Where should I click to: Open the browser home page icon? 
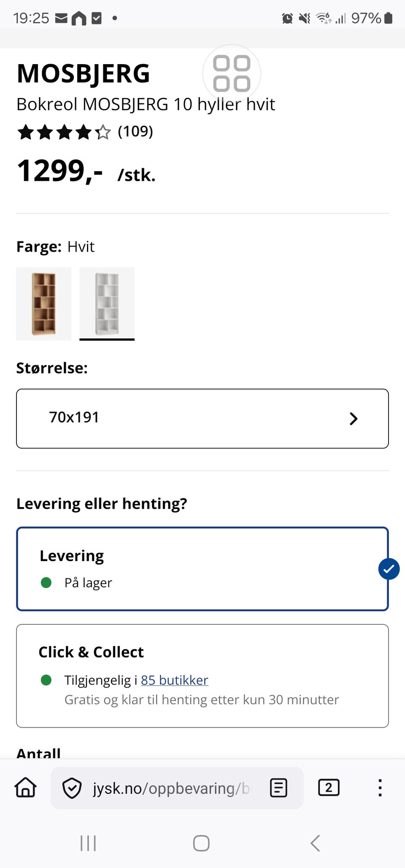pyautogui.click(x=26, y=787)
